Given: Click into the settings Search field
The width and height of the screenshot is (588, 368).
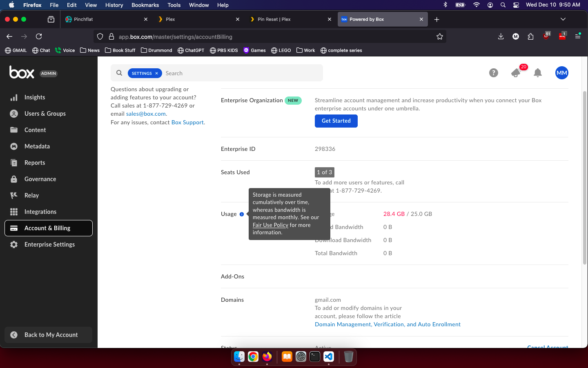Looking at the screenshot, I should (241, 74).
